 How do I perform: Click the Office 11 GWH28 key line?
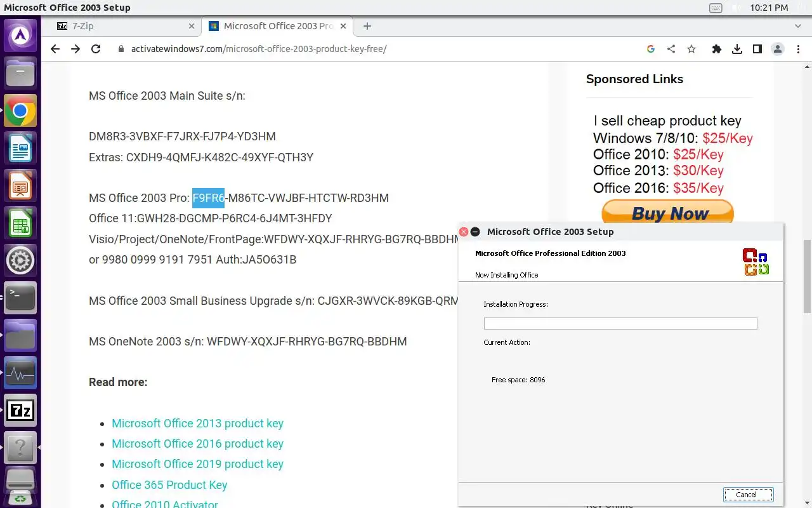tap(211, 218)
